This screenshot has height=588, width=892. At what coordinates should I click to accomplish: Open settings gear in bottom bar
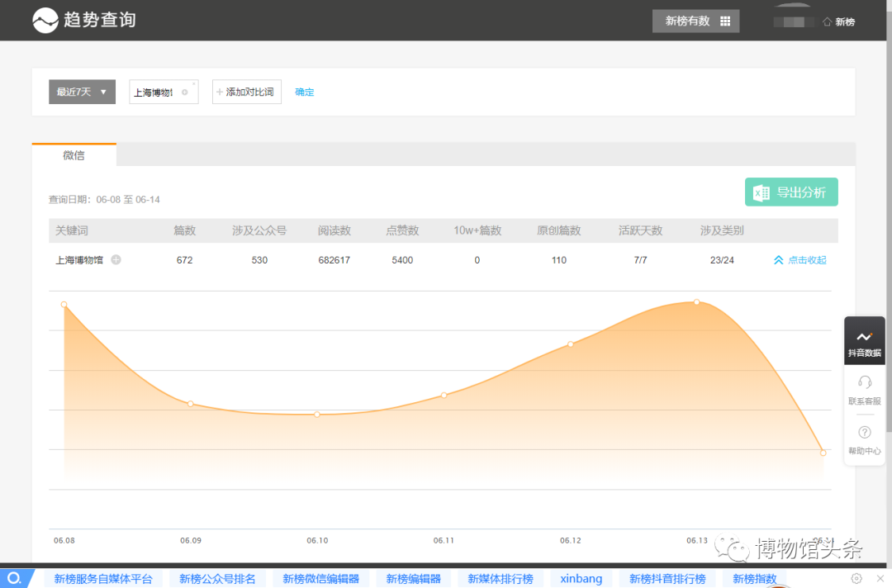tap(856, 578)
